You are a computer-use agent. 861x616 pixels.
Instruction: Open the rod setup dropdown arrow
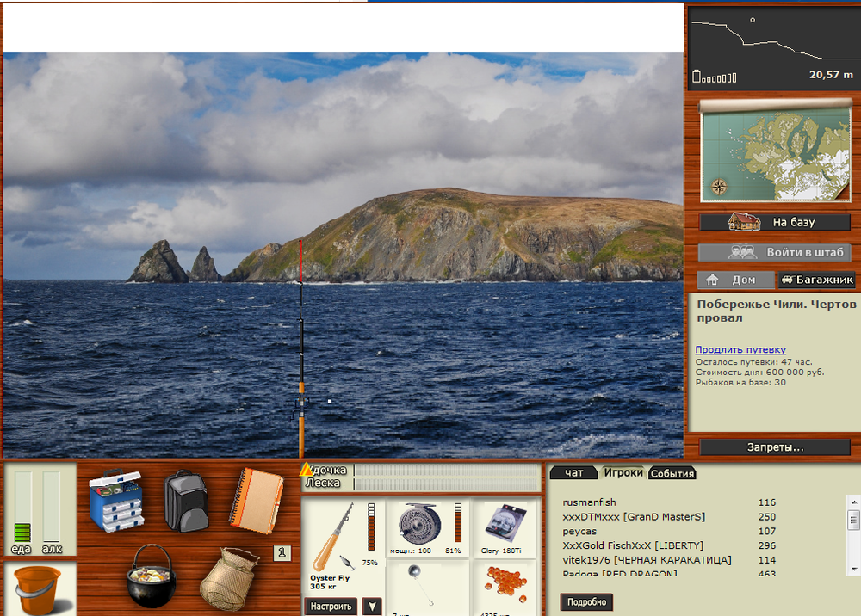pos(372,607)
